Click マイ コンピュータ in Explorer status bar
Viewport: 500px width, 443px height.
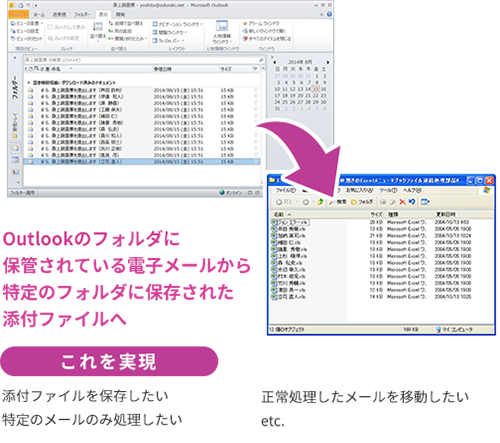454,329
